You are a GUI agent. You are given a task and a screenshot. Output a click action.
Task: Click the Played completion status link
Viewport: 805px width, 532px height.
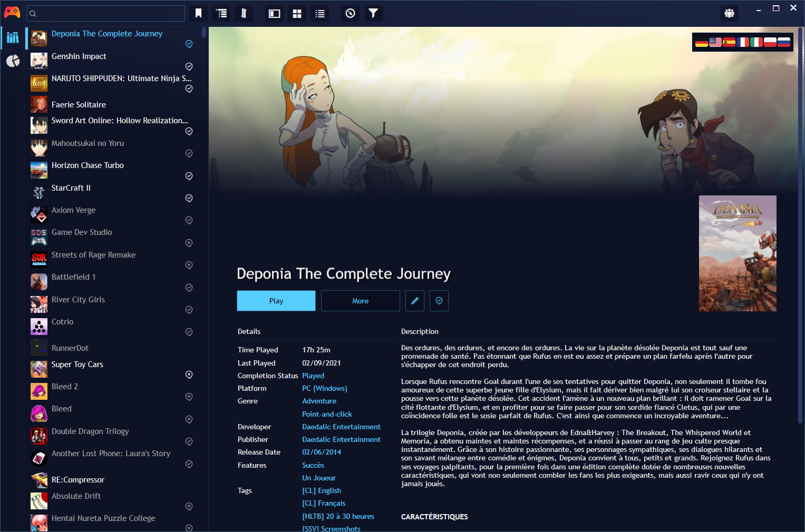click(313, 376)
